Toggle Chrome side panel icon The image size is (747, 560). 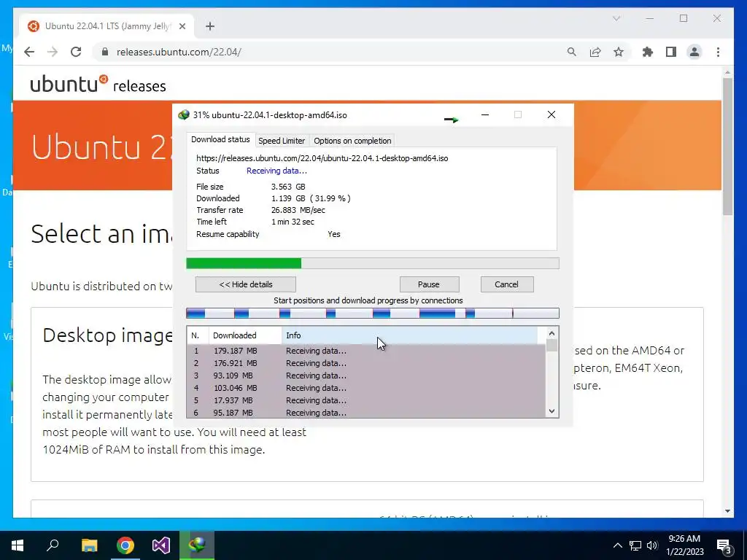pos(671,52)
